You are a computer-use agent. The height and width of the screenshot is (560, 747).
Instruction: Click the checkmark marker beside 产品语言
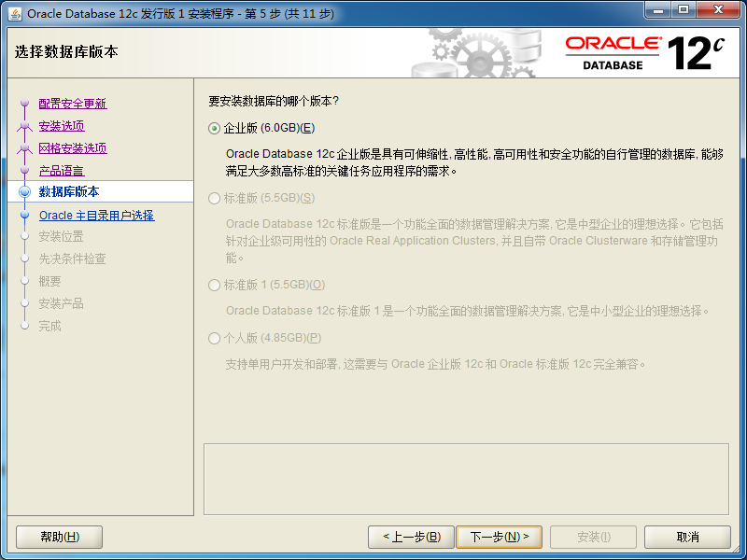(26, 168)
